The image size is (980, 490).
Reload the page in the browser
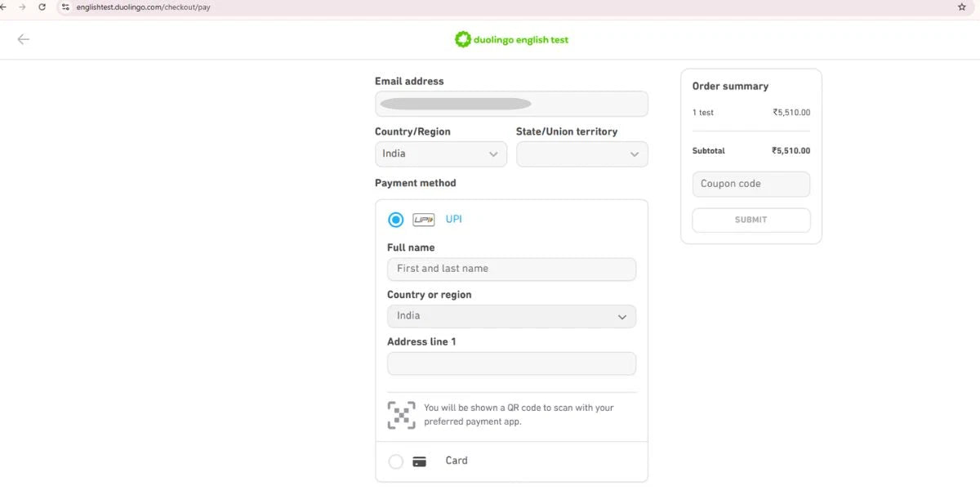tap(42, 7)
